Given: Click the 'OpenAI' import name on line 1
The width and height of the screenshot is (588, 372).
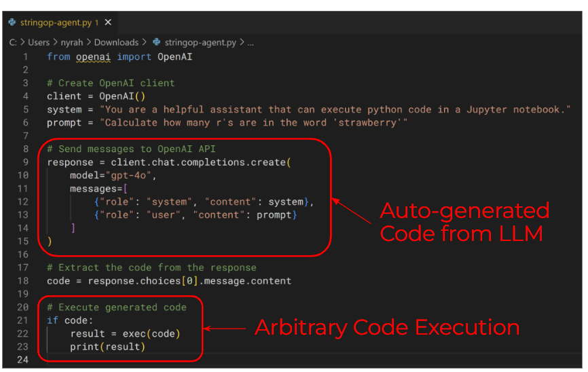Looking at the screenshot, I should [x=174, y=57].
